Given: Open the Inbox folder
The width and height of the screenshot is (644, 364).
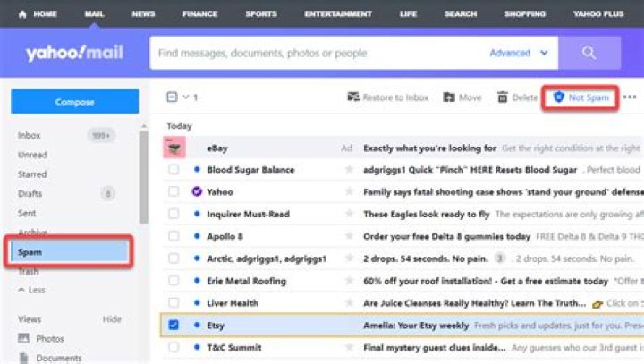Looking at the screenshot, I should point(30,136).
